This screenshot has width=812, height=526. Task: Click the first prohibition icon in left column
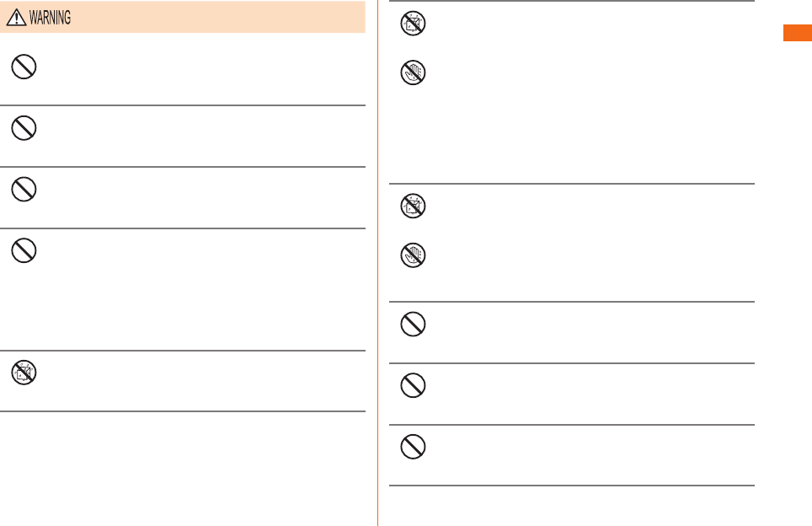[x=24, y=67]
